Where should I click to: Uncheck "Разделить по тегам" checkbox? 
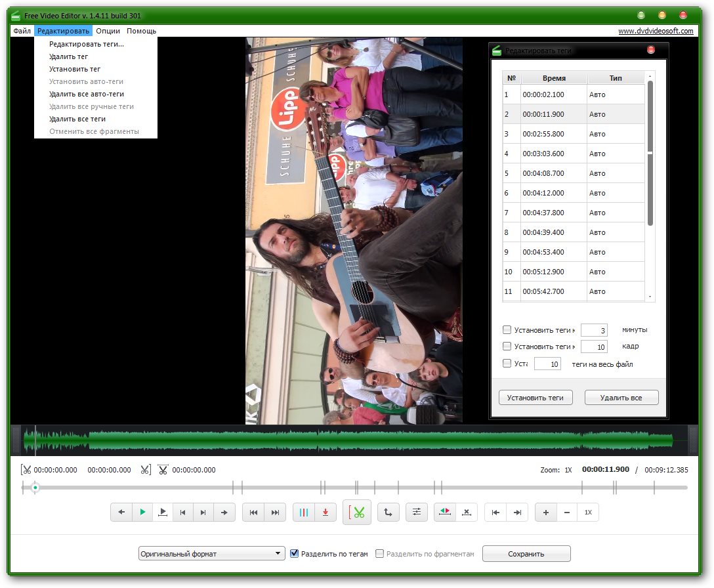pos(295,554)
